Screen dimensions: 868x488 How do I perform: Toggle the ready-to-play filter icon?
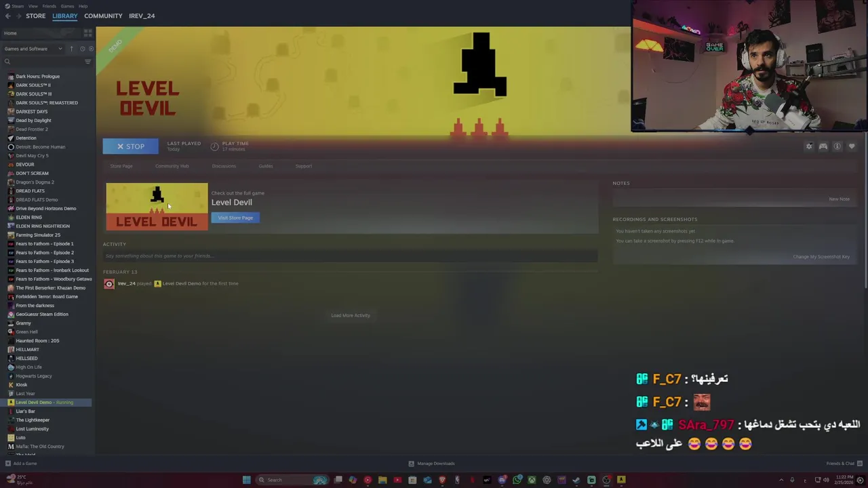pyautogui.click(x=91, y=49)
